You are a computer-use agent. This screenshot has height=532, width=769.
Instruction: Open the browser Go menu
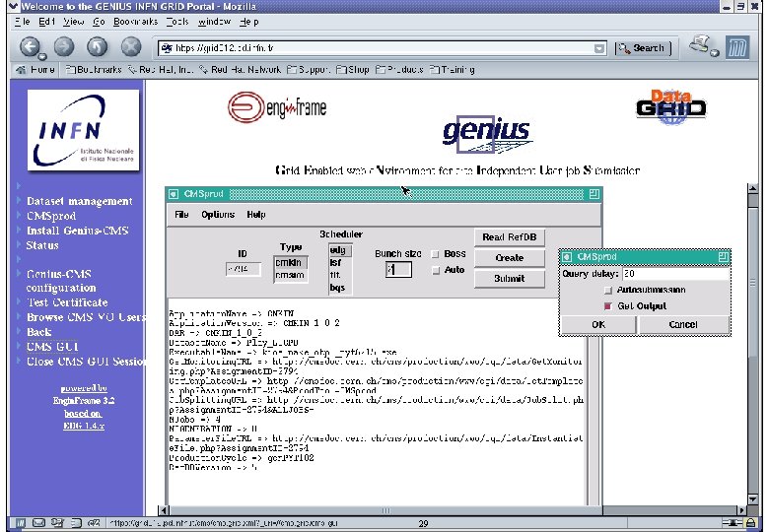pyautogui.click(x=99, y=22)
